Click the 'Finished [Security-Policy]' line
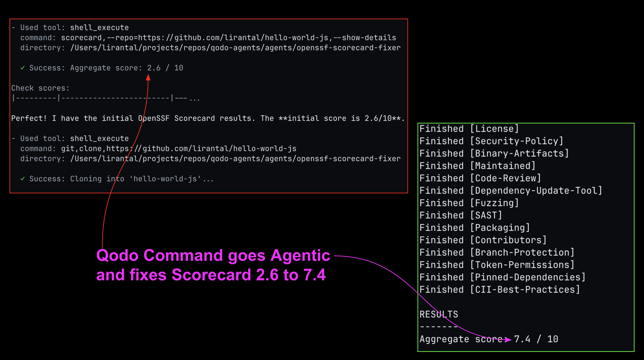 point(491,141)
